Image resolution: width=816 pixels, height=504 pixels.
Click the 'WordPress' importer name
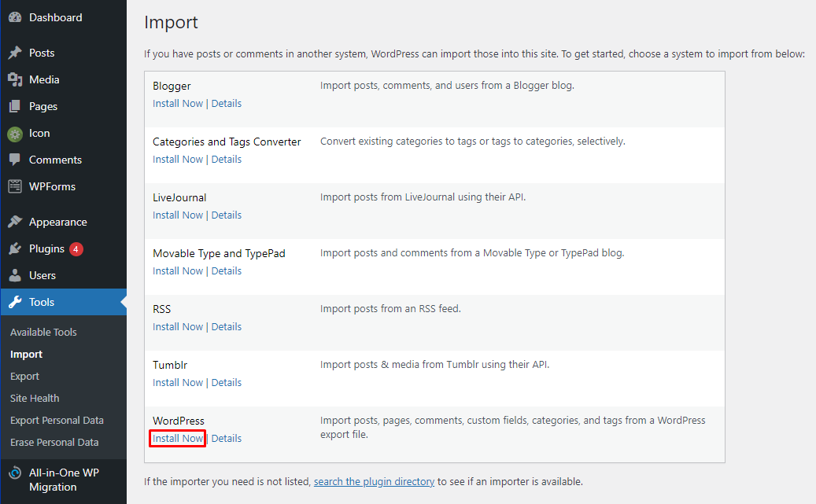pos(179,421)
